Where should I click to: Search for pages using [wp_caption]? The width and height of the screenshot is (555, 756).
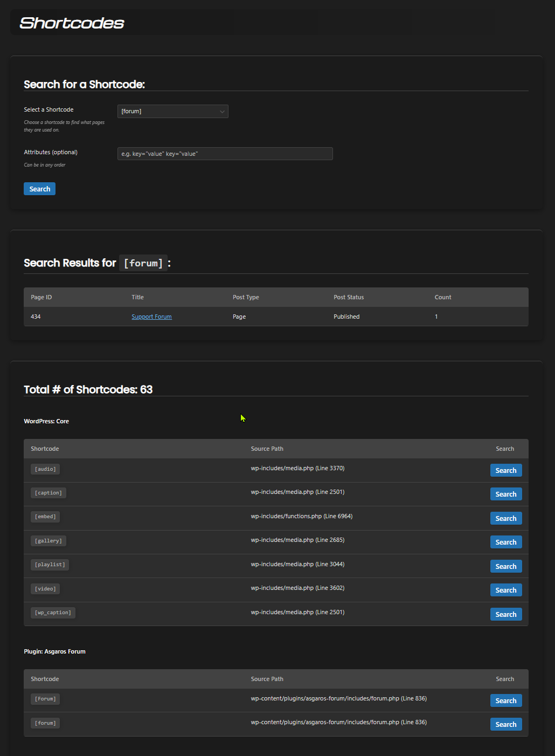click(x=505, y=614)
